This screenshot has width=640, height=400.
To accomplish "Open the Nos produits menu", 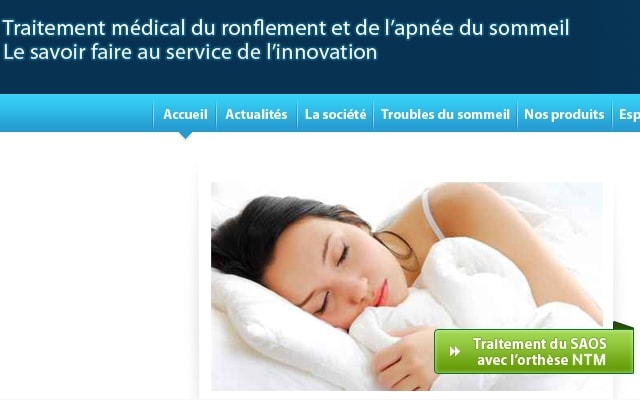I will click(564, 114).
